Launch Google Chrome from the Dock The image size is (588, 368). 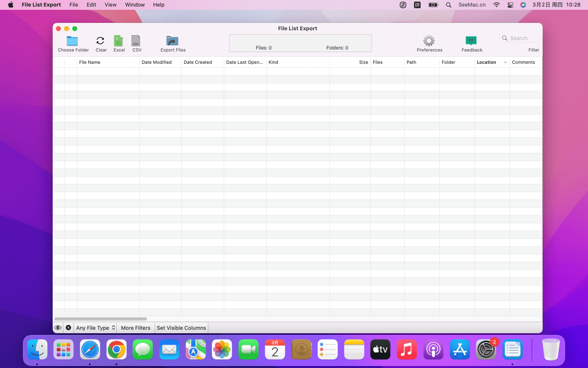click(116, 350)
